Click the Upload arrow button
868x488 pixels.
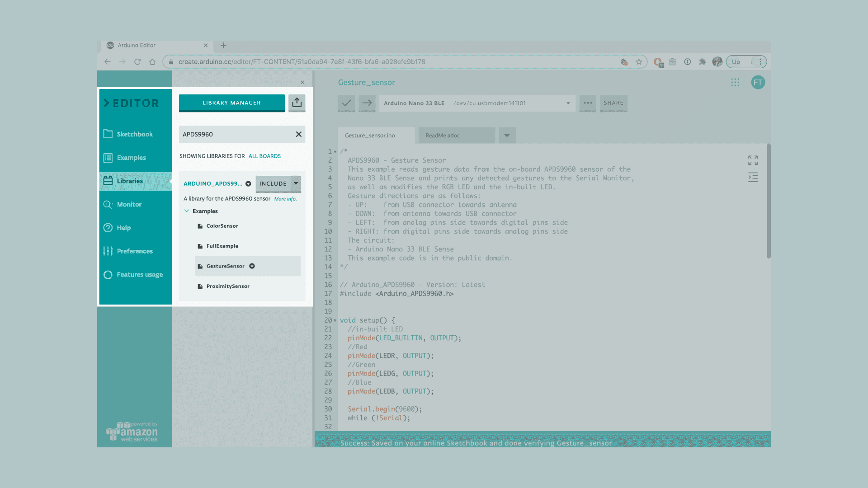click(367, 103)
